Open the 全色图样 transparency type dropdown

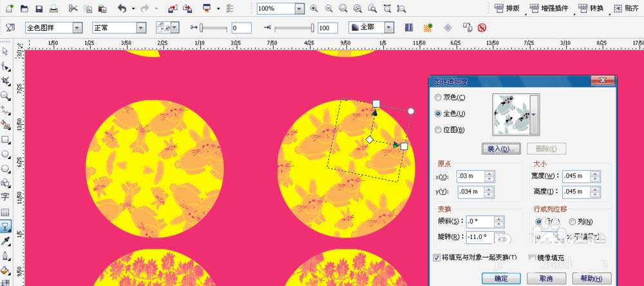click(77, 28)
